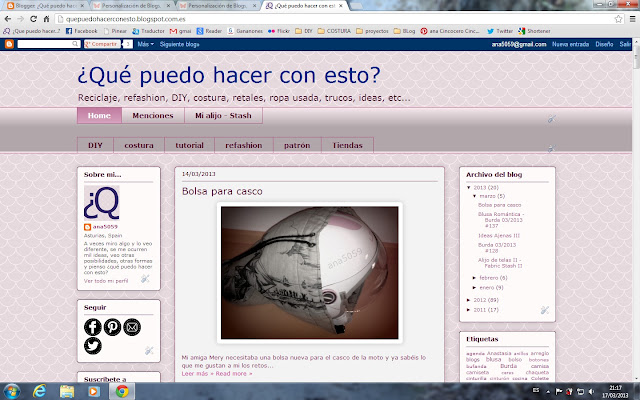
Task: Open the Twitter bird icon in Seguir
Action: [93, 346]
